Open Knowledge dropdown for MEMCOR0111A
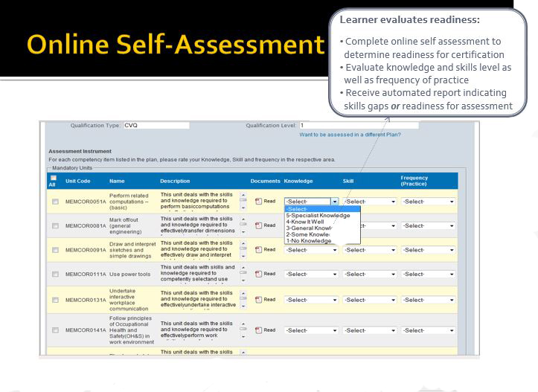Image resolution: width=538 pixels, height=392 pixels. 312,274
